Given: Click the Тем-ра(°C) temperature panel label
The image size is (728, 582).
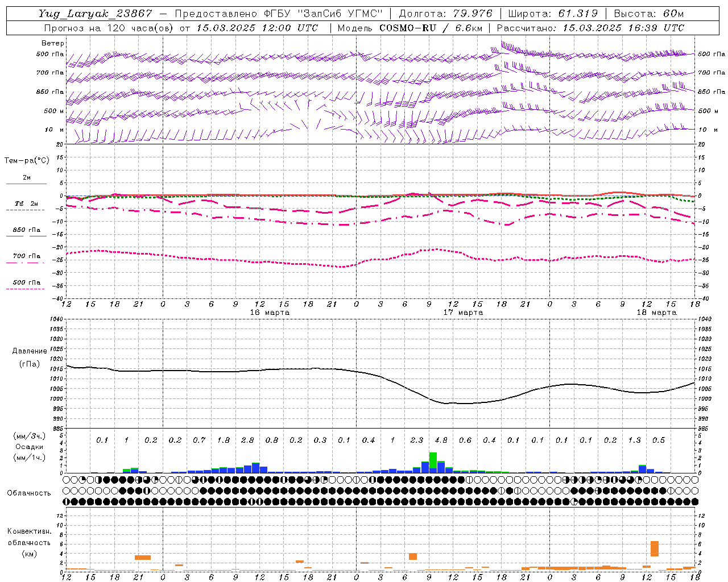Looking at the screenshot, I should pos(27,161).
